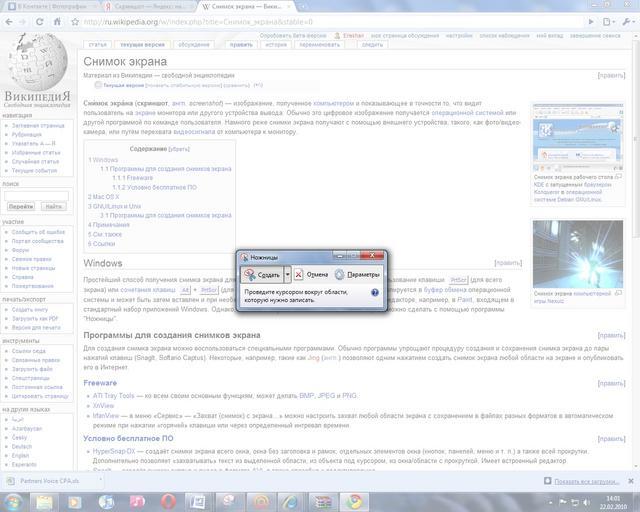Viewport: 640px width, 512px height.
Task: Click the Создать button in Snipping Tool
Action: point(262,273)
